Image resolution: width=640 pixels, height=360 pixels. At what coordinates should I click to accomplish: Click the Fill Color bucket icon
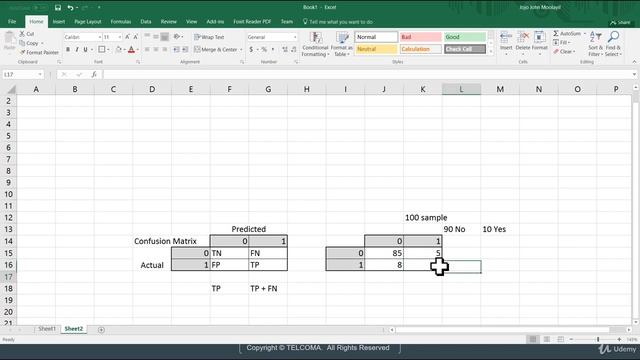click(118, 49)
